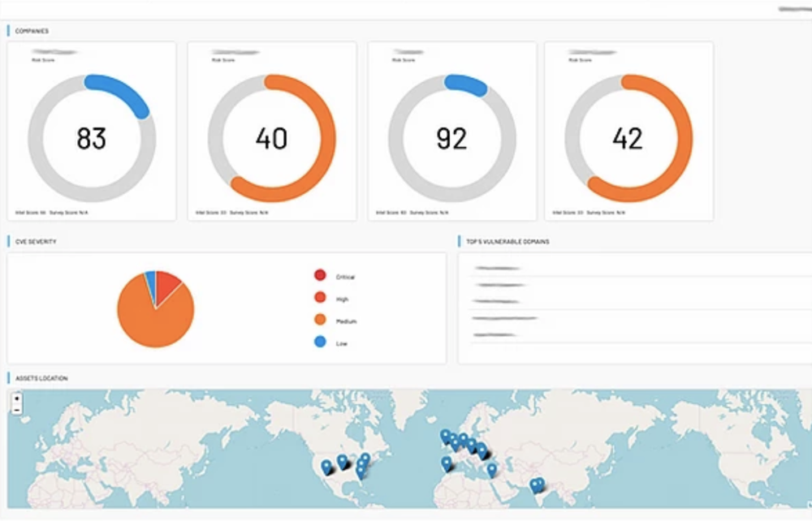The height and width of the screenshot is (521, 812).
Task: Open the company with risk score 92
Action: pos(452,131)
